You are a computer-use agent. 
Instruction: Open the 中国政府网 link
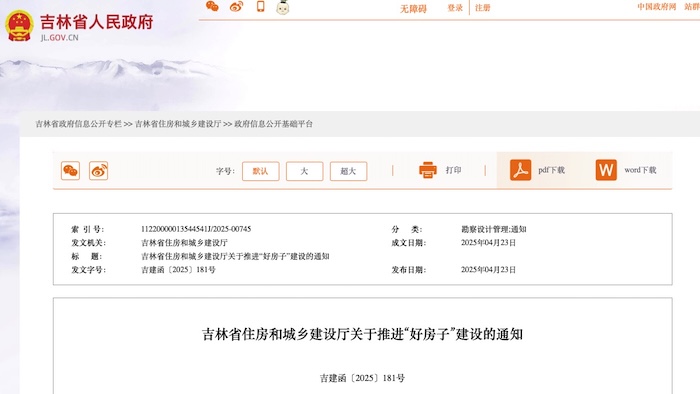(x=657, y=7)
